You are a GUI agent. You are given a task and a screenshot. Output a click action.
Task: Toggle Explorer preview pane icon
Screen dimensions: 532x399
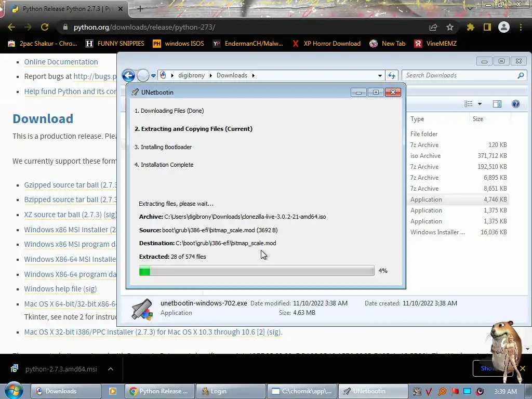497,104
